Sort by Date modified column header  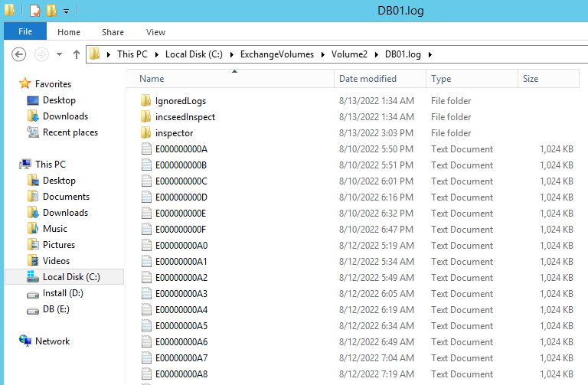click(380, 79)
